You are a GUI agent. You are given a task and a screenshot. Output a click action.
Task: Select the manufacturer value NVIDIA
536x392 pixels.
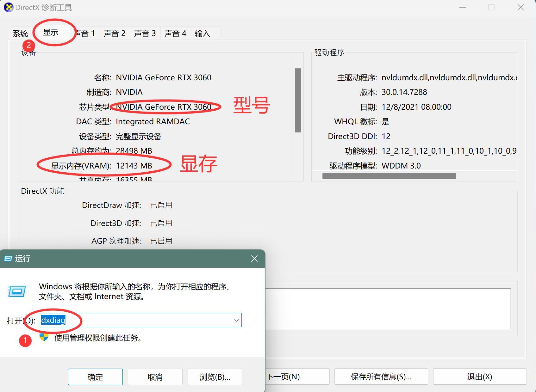click(129, 92)
